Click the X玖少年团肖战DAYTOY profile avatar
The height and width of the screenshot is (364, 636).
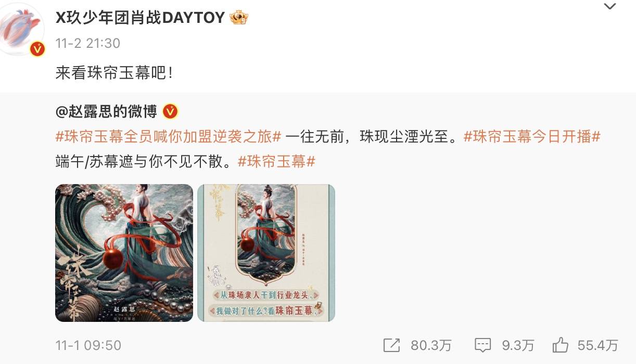click(x=22, y=29)
